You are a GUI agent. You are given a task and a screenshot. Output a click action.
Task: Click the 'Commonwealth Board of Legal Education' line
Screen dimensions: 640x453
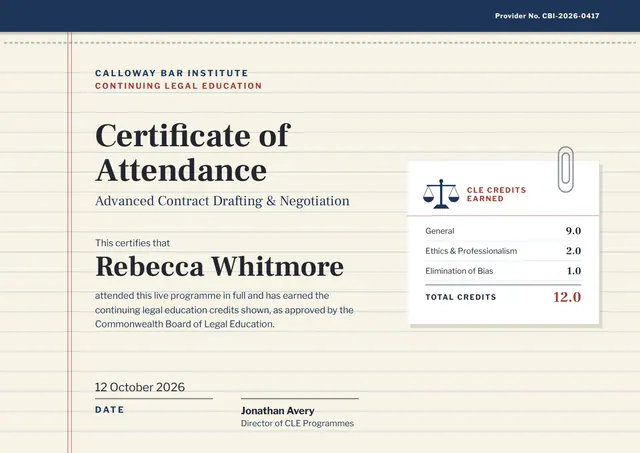pos(184,324)
